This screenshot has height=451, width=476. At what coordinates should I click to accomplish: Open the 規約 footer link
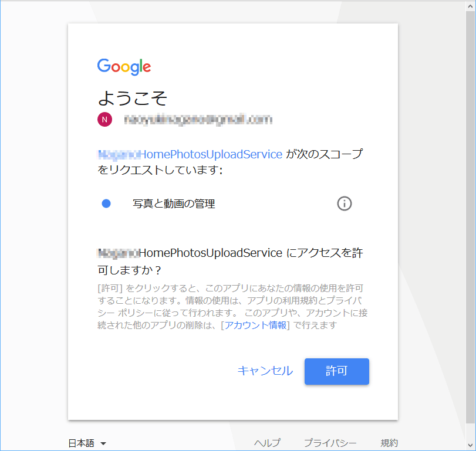389,443
